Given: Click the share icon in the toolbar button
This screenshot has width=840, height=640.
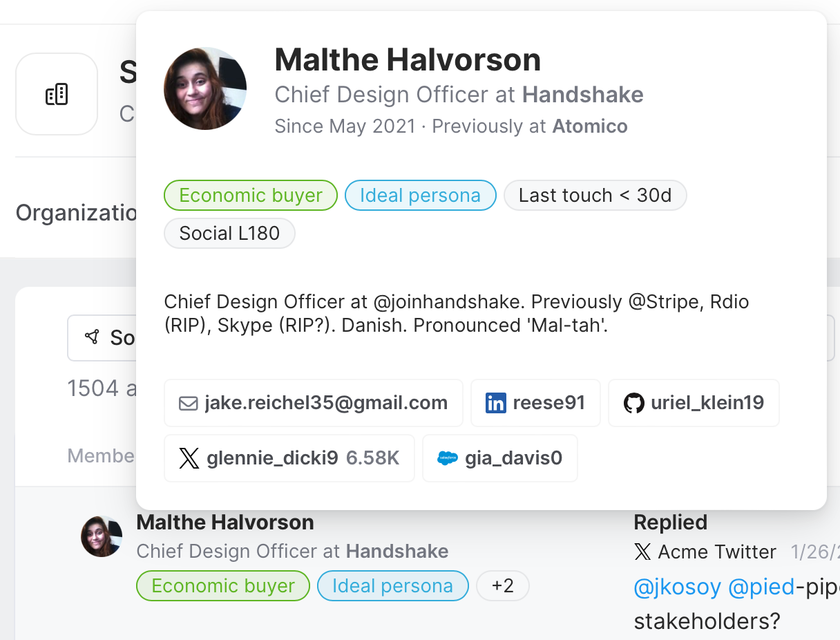Looking at the screenshot, I should pyautogui.click(x=92, y=337).
